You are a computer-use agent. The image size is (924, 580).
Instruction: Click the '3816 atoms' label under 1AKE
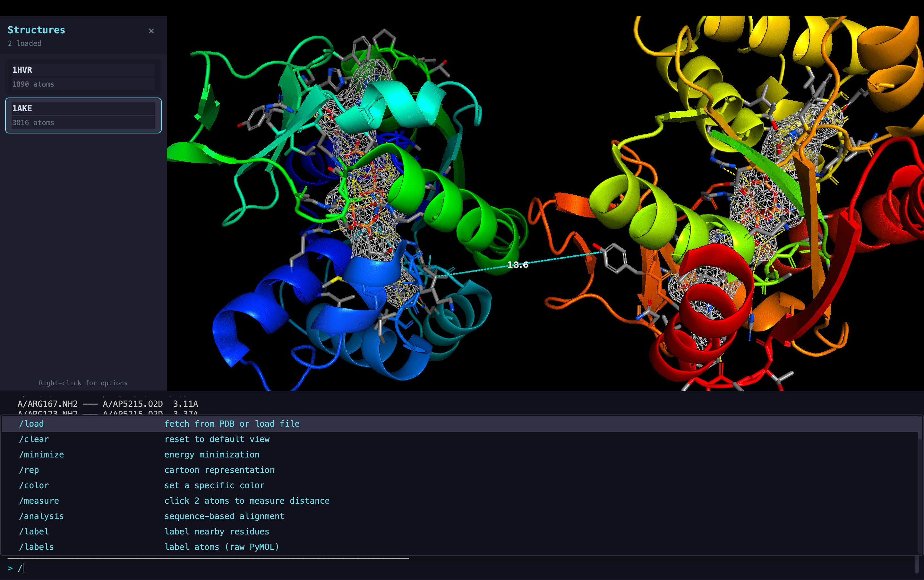coord(33,122)
